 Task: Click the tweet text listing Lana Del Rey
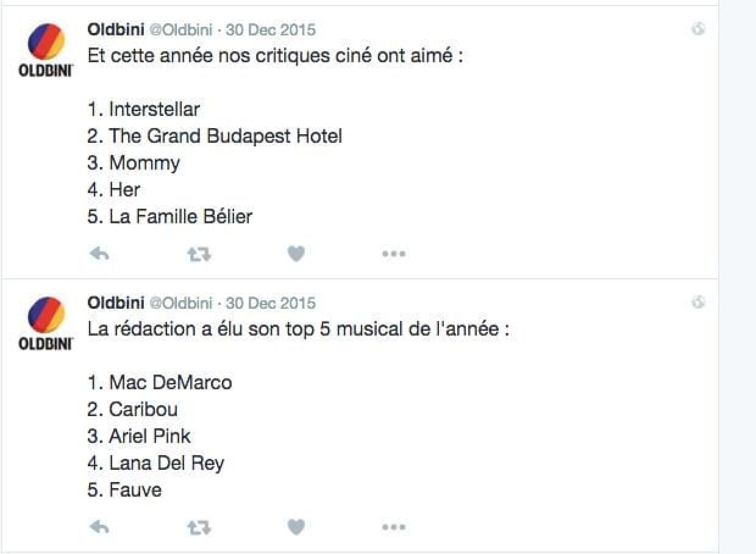tap(166, 463)
